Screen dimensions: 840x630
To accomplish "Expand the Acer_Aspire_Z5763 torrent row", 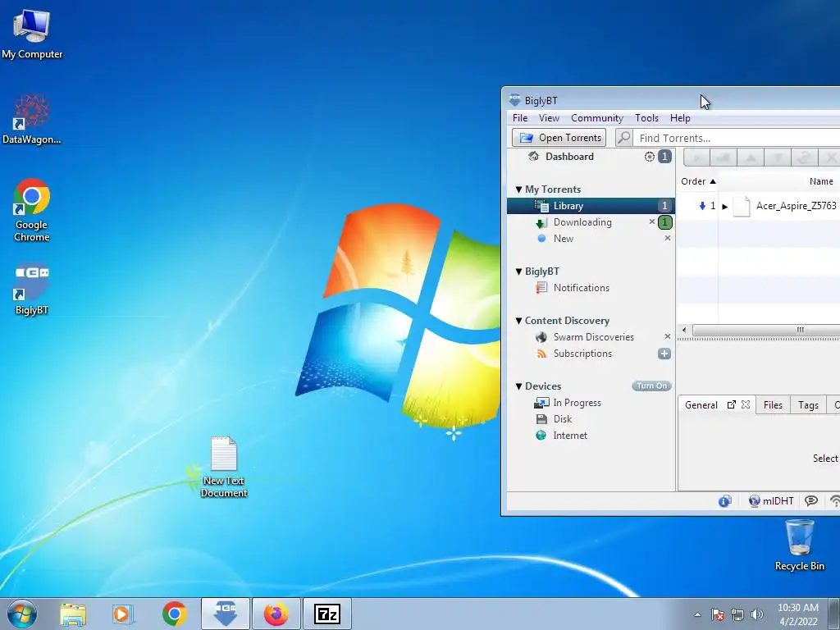I will pyautogui.click(x=725, y=206).
